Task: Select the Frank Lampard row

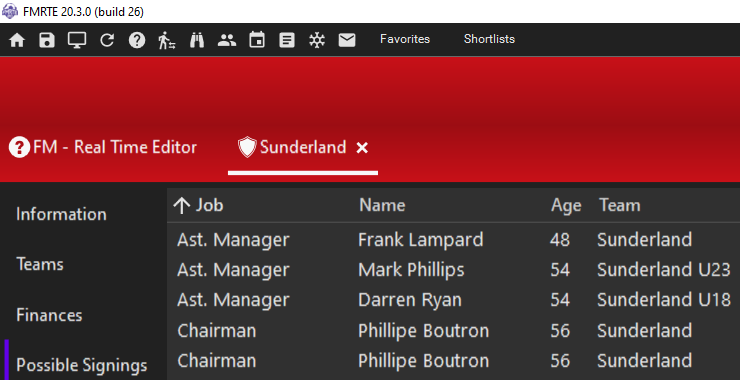Action: tap(453, 239)
